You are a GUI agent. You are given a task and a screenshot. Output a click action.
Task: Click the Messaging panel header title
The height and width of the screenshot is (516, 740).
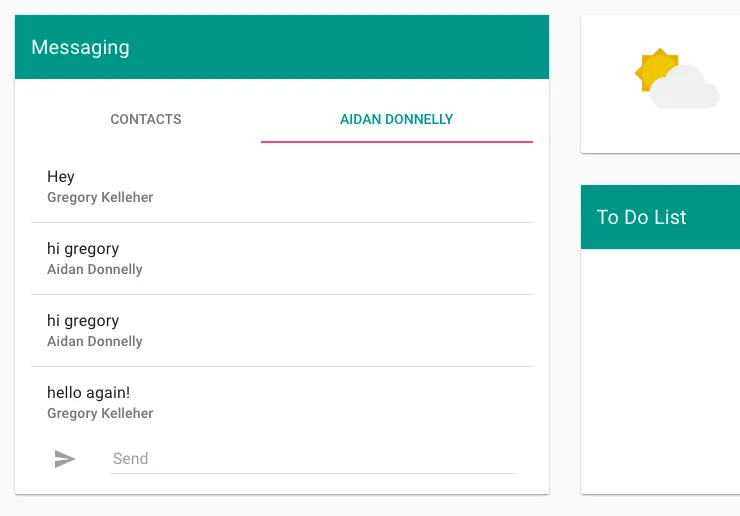80,47
